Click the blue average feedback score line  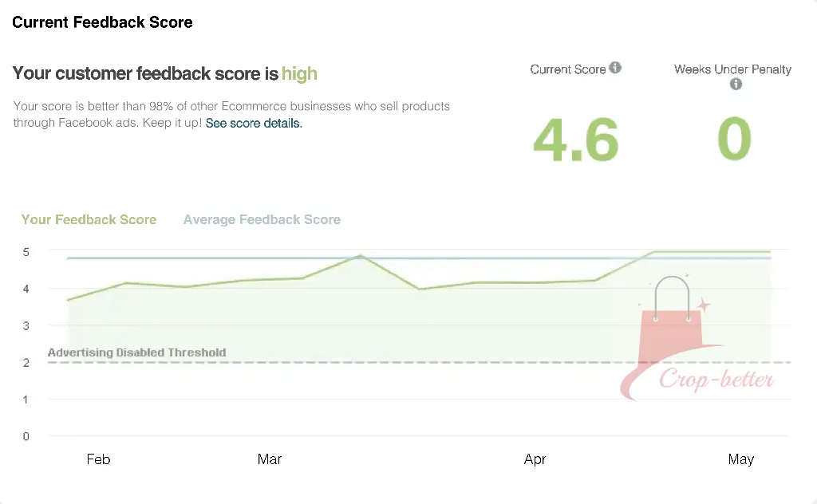pos(199,258)
